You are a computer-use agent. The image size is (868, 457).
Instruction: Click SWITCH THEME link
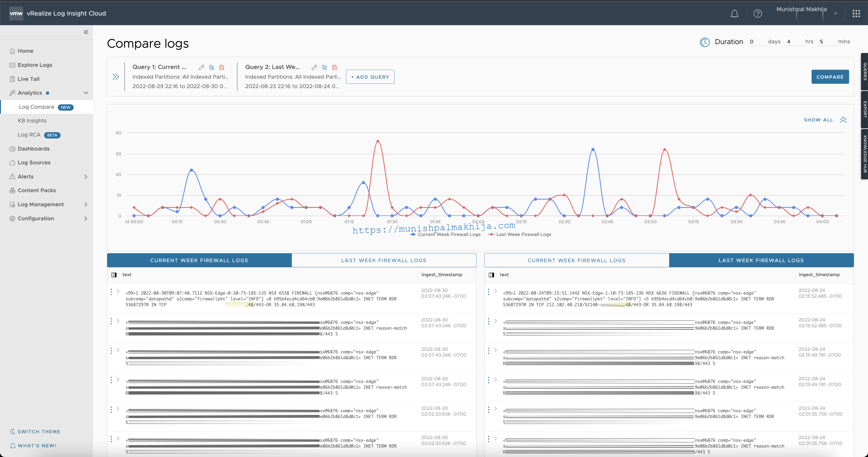point(35,431)
